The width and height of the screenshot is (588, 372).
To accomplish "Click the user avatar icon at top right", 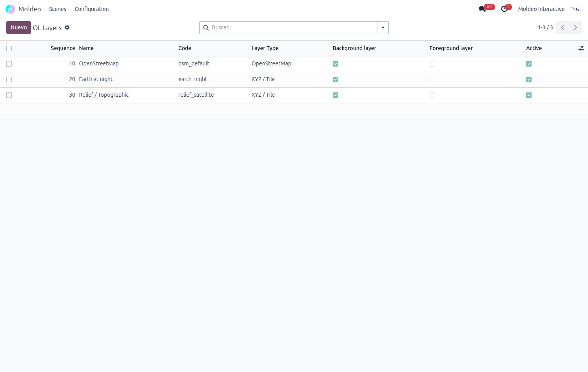I will pyautogui.click(x=575, y=9).
